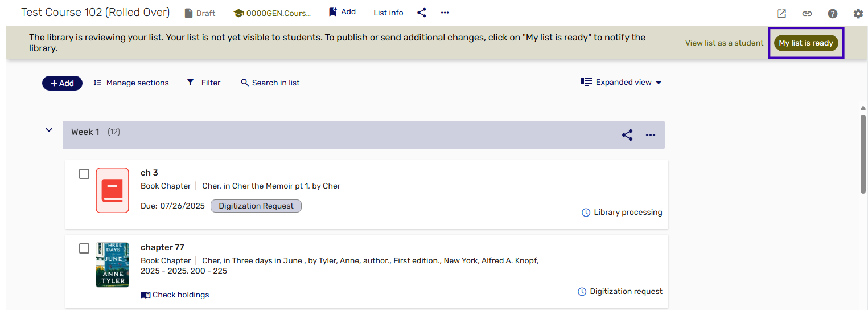The height and width of the screenshot is (310, 868).
Task: Click the red book thumbnail for ch 3
Action: tap(113, 190)
